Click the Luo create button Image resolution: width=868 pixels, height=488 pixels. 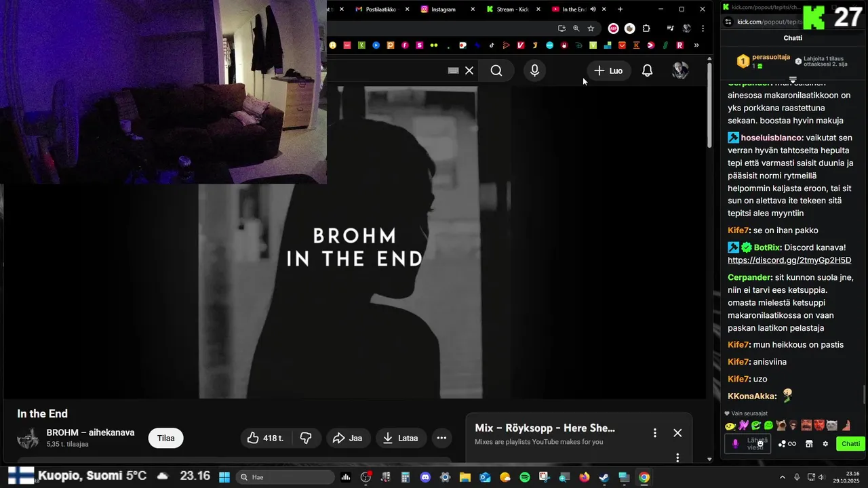click(x=608, y=70)
